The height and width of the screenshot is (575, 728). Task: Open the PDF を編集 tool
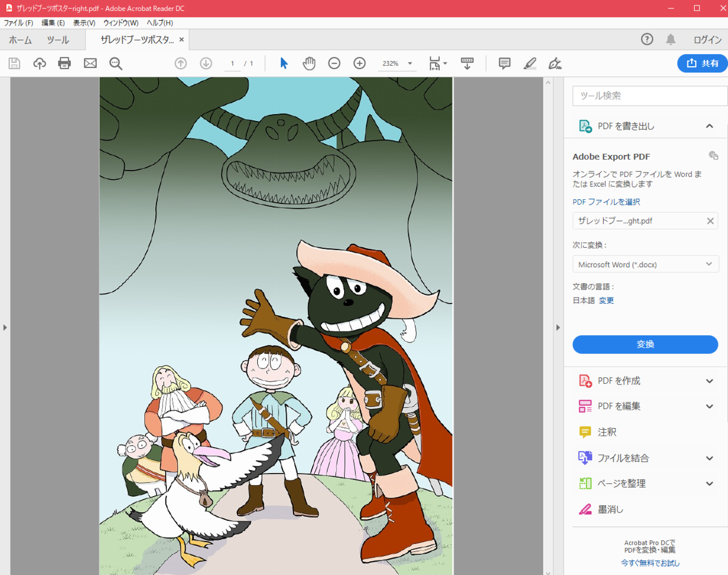coord(619,406)
